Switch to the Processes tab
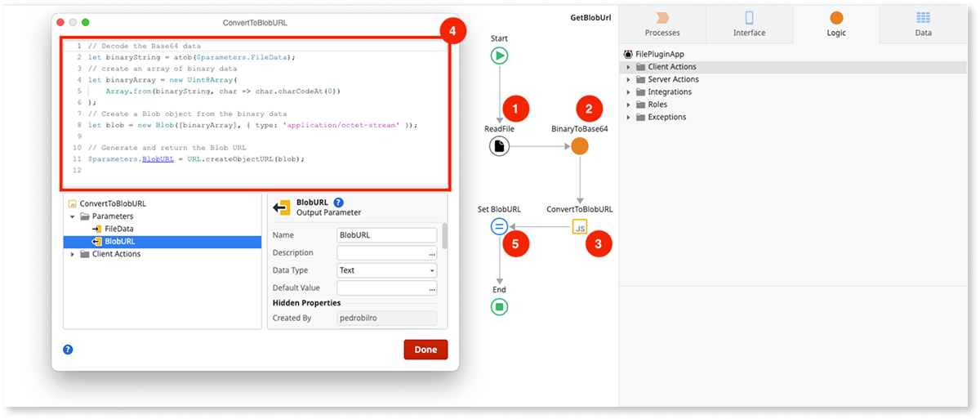The width and height of the screenshot is (980, 419). coord(662,24)
